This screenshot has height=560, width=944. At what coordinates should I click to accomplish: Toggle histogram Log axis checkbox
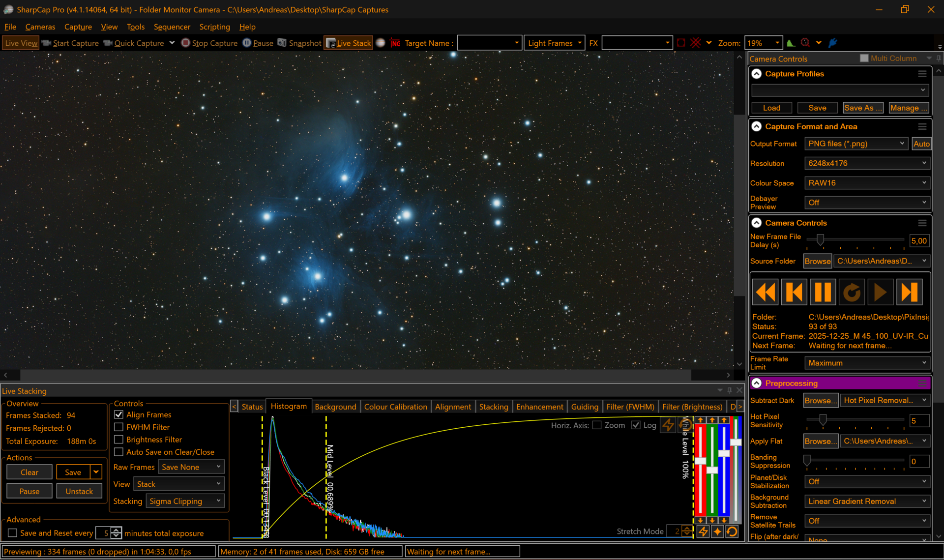[636, 425]
